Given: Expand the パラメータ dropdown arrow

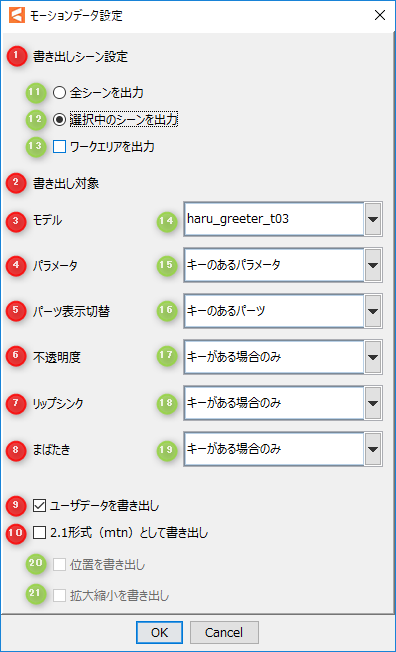Looking at the screenshot, I should click(x=373, y=265).
